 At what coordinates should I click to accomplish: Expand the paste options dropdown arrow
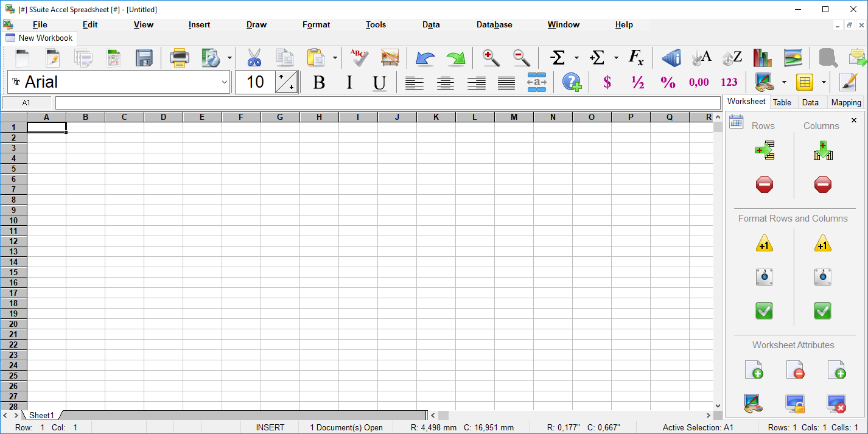coord(335,58)
